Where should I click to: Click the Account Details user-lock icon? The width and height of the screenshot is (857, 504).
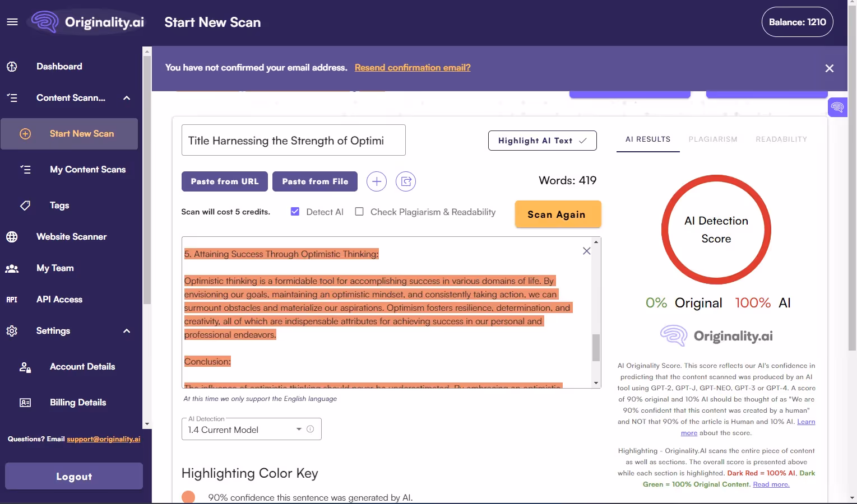25,367
